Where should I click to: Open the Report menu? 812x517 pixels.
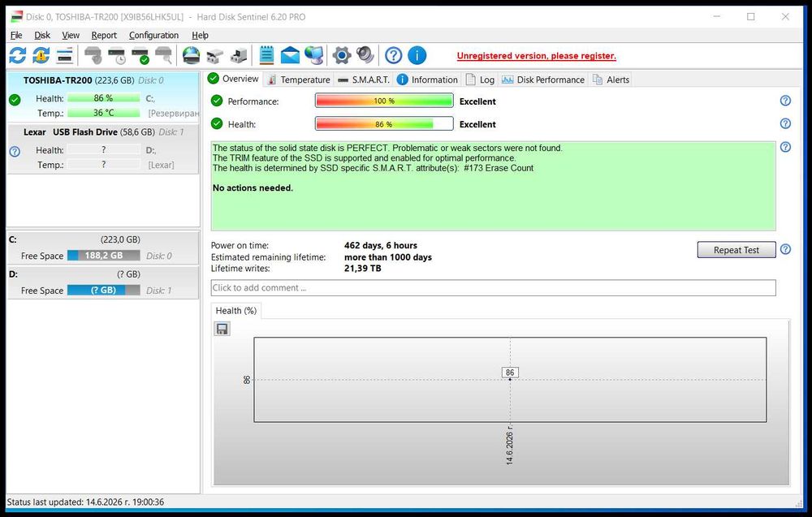click(x=104, y=35)
